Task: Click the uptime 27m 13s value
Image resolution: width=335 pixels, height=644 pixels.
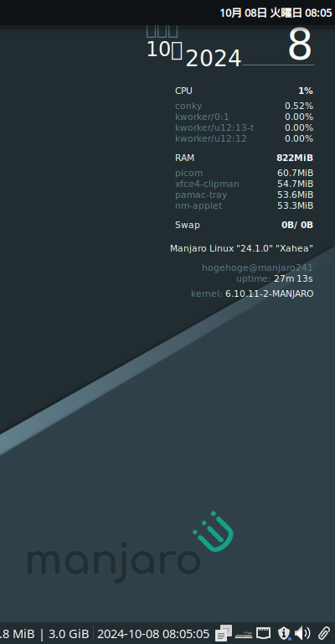Action: click(x=294, y=279)
